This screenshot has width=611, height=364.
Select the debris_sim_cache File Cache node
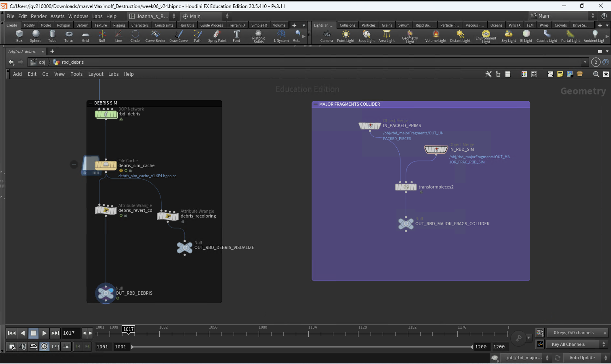(x=106, y=165)
